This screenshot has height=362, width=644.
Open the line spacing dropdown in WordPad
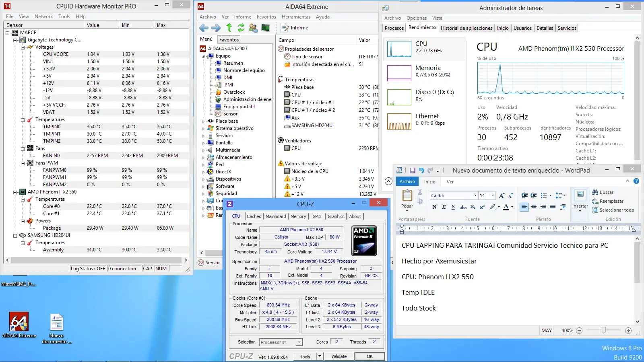[x=561, y=195]
